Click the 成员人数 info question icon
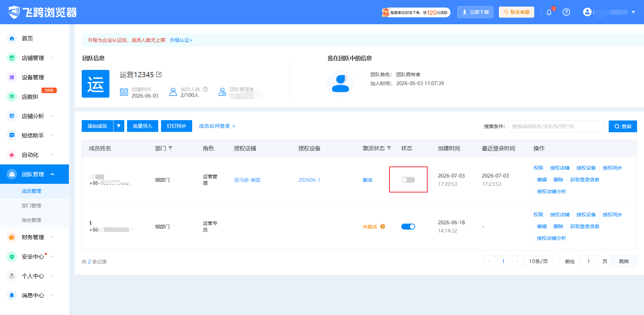This screenshot has height=315, width=644. tap(205, 89)
